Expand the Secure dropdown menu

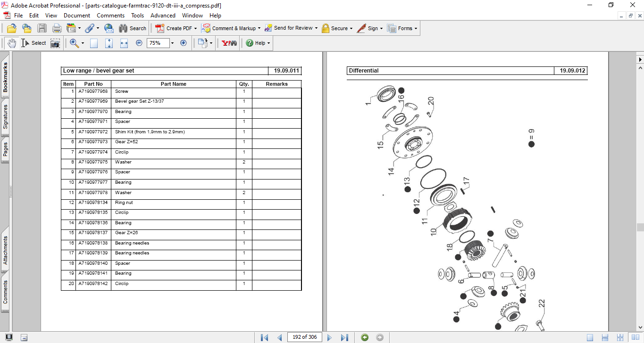[351, 28]
